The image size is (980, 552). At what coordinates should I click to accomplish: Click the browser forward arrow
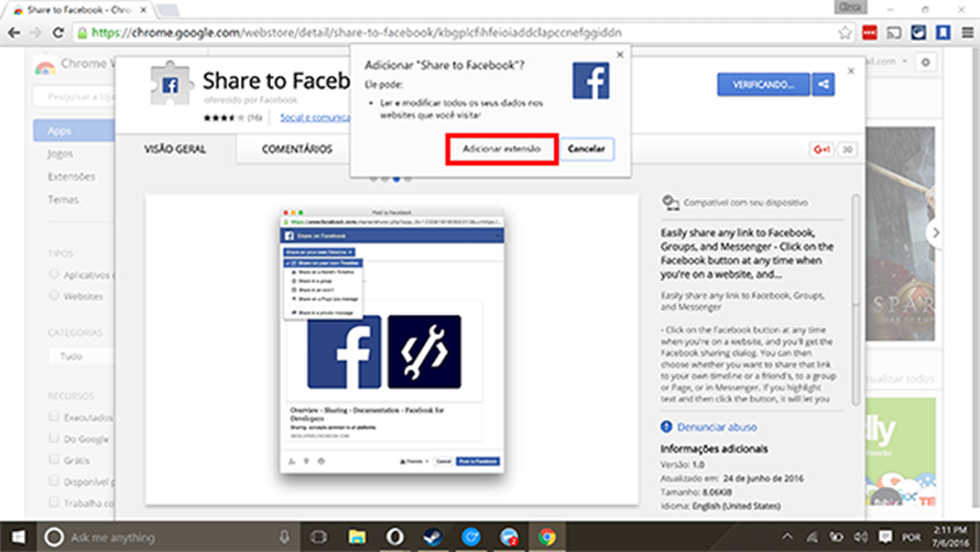36,33
